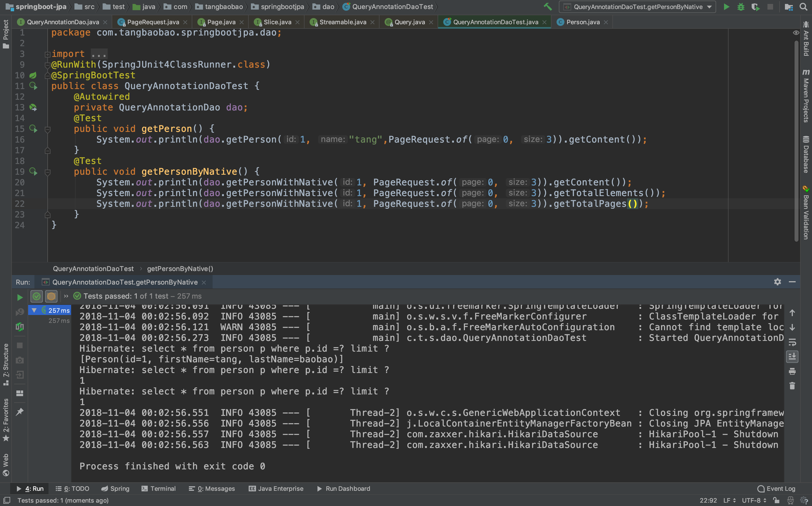Click the editor vertical scrollbar
This screenshot has height=506, width=812.
[x=796, y=141]
